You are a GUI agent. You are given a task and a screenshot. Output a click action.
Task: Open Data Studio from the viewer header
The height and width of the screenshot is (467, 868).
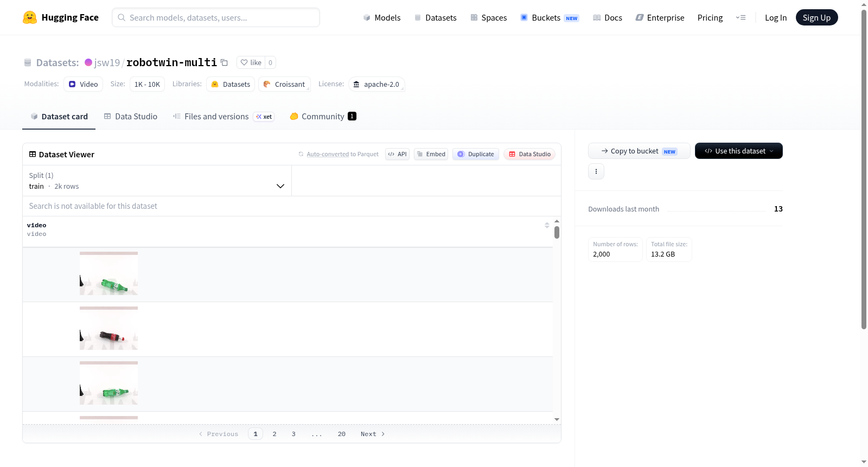click(x=529, y=154)
